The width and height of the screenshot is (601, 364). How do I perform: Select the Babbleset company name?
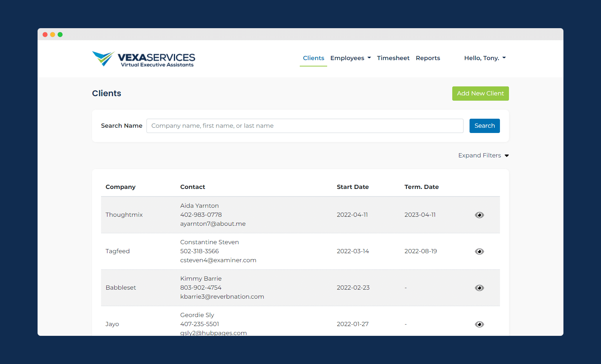point(121,288)
